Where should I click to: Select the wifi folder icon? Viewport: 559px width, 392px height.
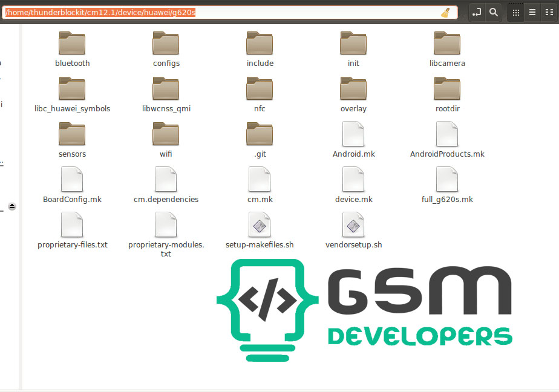(166, 134)
